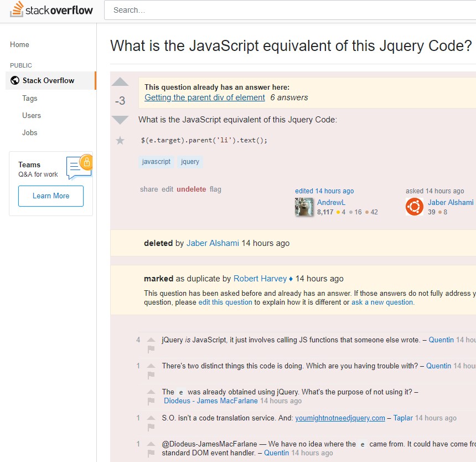Open Jaber Alshami's avatar picture

click(x=415, y=207)
